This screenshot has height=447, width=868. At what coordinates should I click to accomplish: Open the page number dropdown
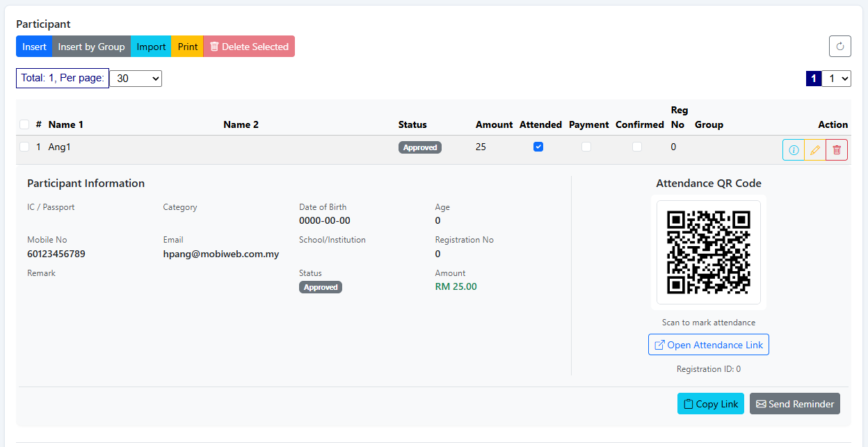point(837,79)
